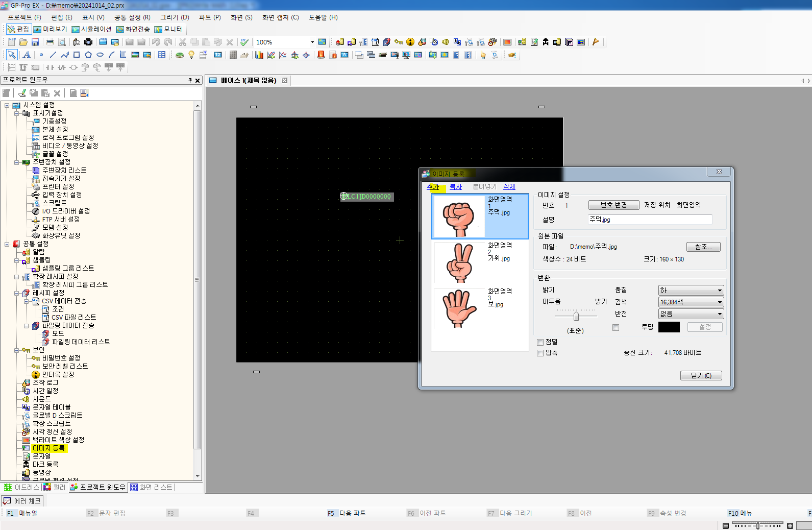The width and height of the screenshot is (812, 530).
Task: Switch to the 시뮬레이션 tab
Action: click(x=91, y=29)
